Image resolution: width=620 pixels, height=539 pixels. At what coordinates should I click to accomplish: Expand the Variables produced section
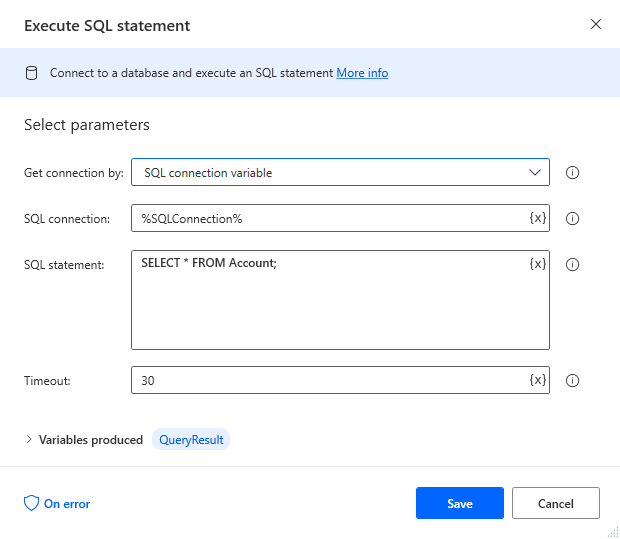point(29,439)
